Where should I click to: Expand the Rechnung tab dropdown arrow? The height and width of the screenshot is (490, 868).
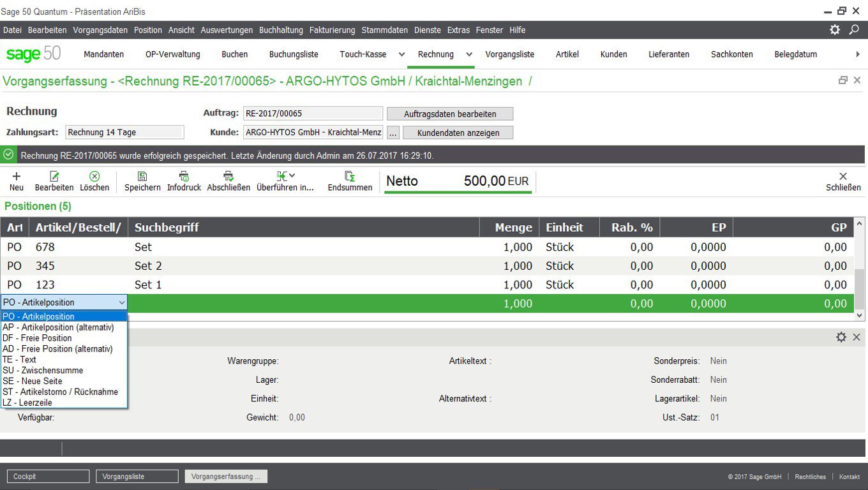[469, 54]
